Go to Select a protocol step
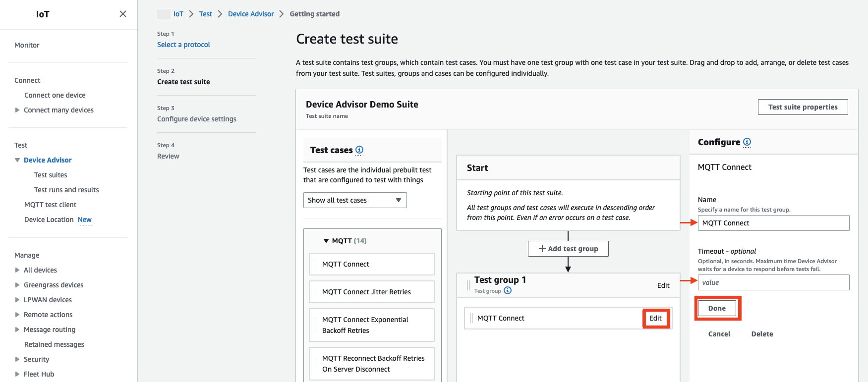The width and height of the screenshot is (868, 382). (x=183, y=45)
